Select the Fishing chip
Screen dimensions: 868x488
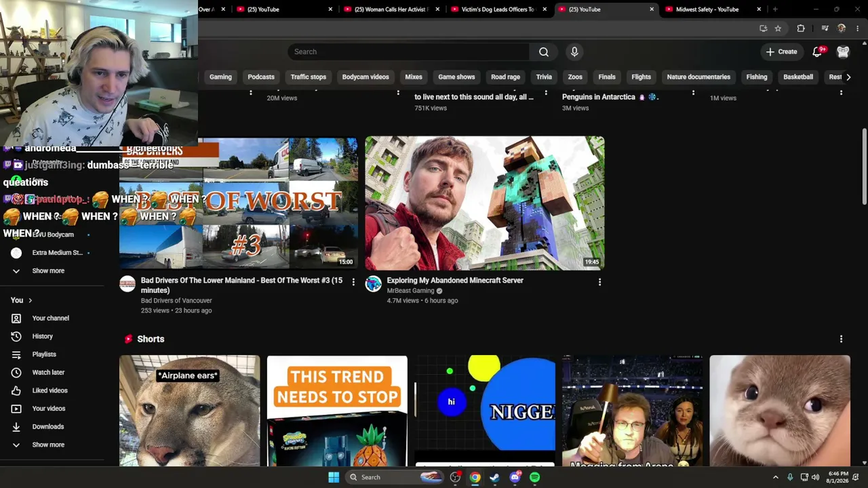757,77
